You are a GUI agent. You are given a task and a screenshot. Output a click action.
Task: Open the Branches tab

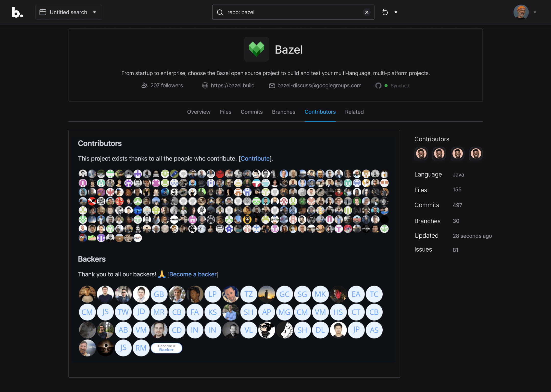(283, 112)
